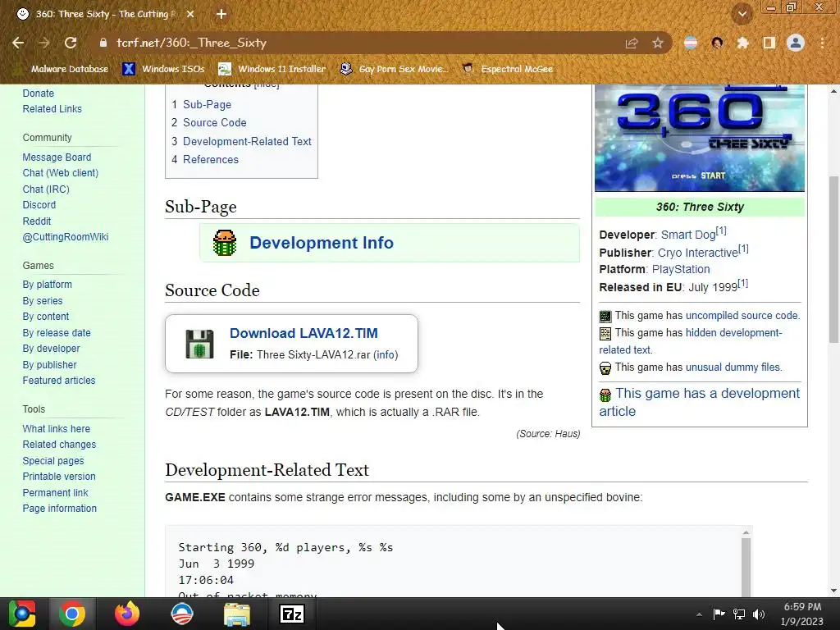Viewport: 840px width, 630px height.
Task: Open a new browser tab
Action: (221, 15)
